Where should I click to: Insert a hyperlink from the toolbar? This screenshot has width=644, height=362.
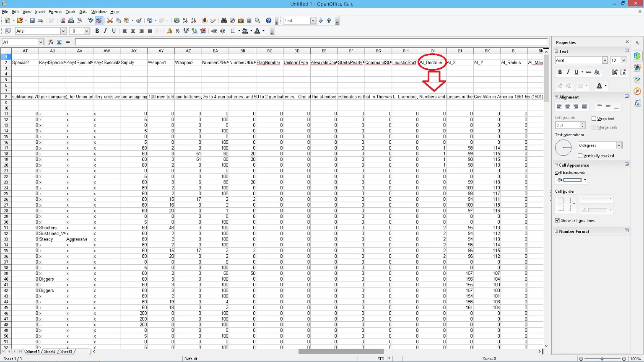tap(177, 21)
